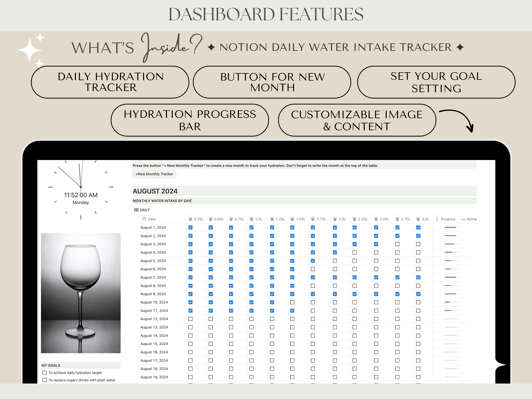Screen dimensions: 532x399
Task: Uncheck the 3.0L checkbox for August 1, 2024
Action: click(x=418, y=227)
